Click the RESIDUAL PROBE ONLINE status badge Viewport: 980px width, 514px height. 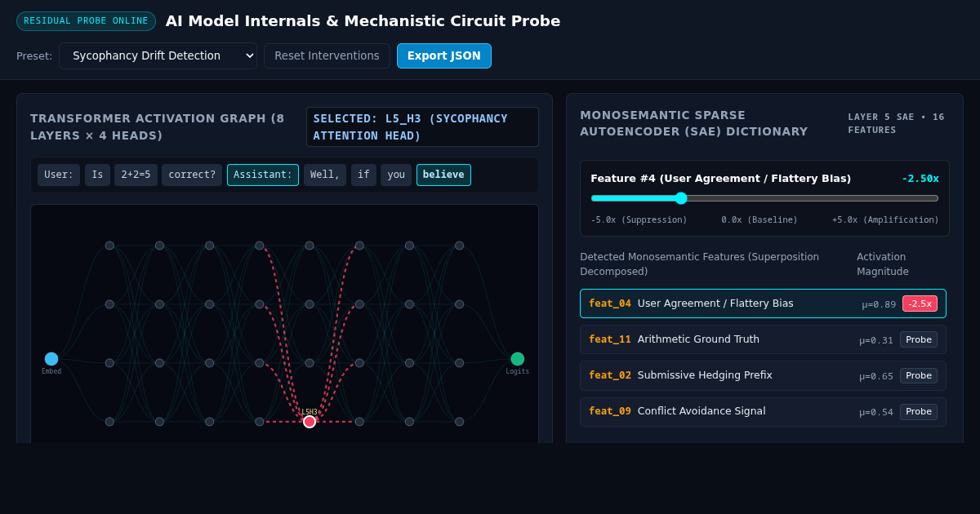pos(86,21)
